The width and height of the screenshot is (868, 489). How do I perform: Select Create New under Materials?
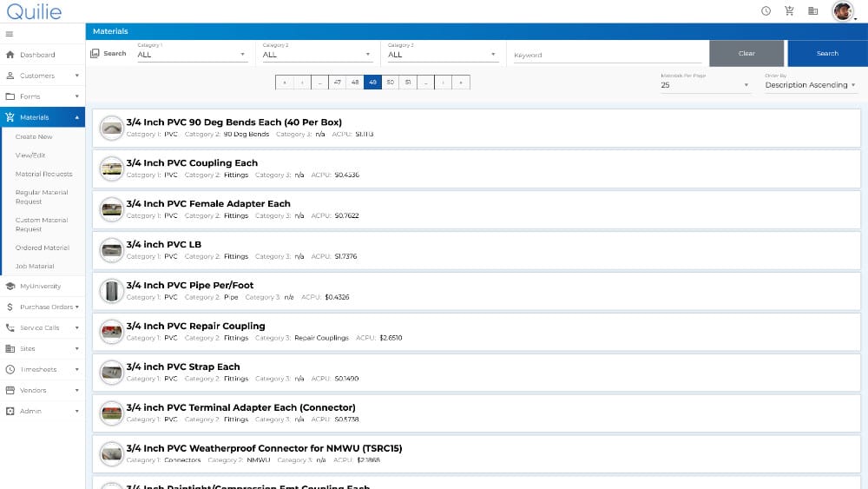(34, 136)
